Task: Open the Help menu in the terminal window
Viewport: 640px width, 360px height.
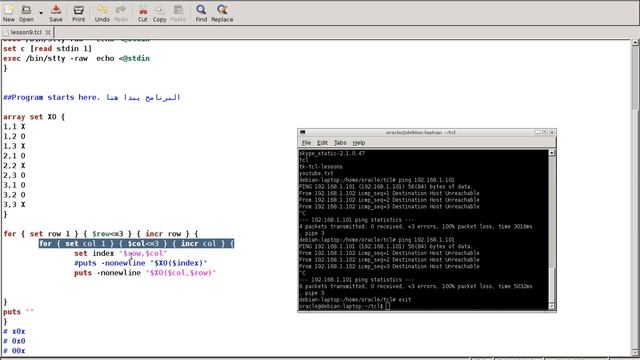Action: tap(359, 143)
